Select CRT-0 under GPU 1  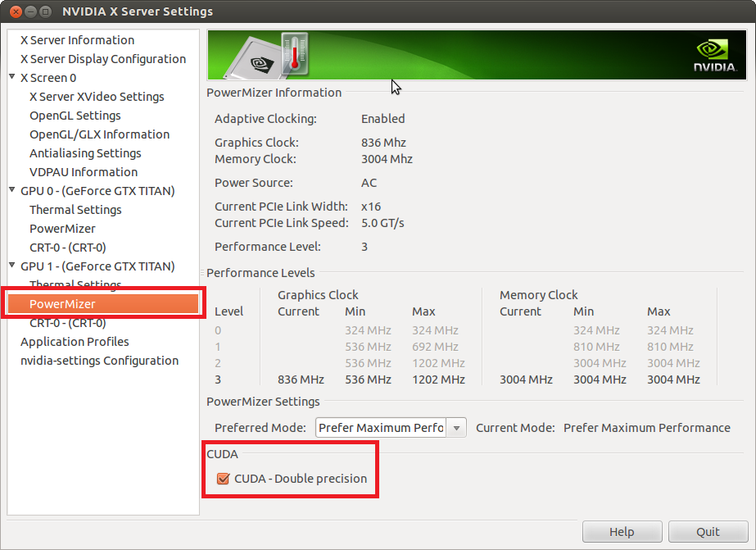pos(67,323)
